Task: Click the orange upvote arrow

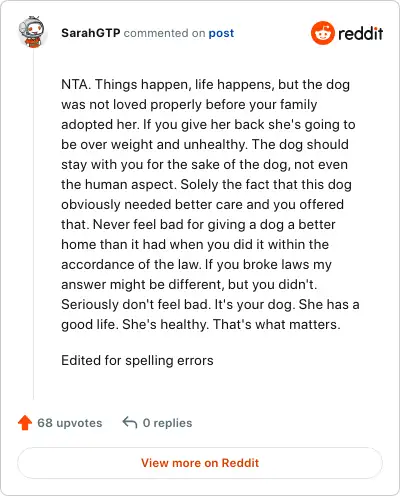Action: [x=25, y=423]
